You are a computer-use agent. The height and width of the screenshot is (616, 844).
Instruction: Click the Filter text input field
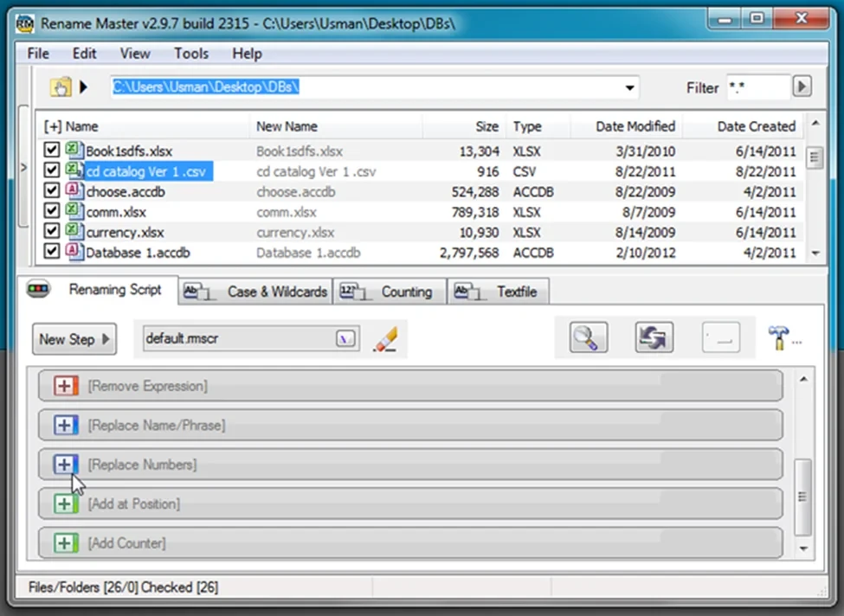pos(757,87)
